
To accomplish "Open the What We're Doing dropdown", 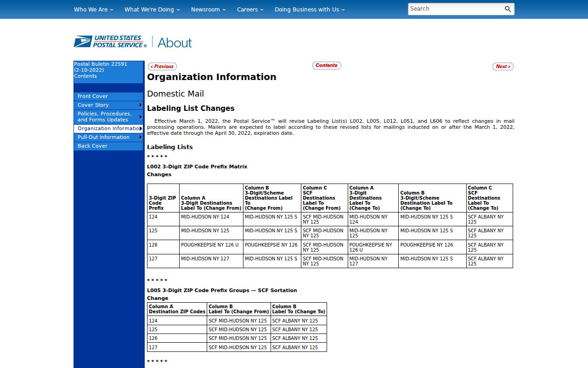I will tap(152, 9).
